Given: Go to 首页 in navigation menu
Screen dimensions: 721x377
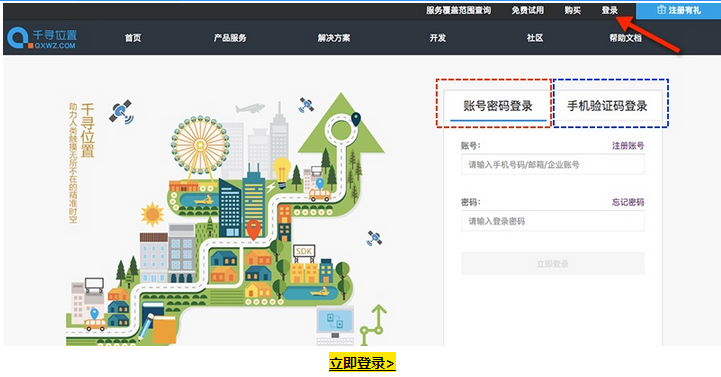Looking at the screenshot, I should (133, 38).
